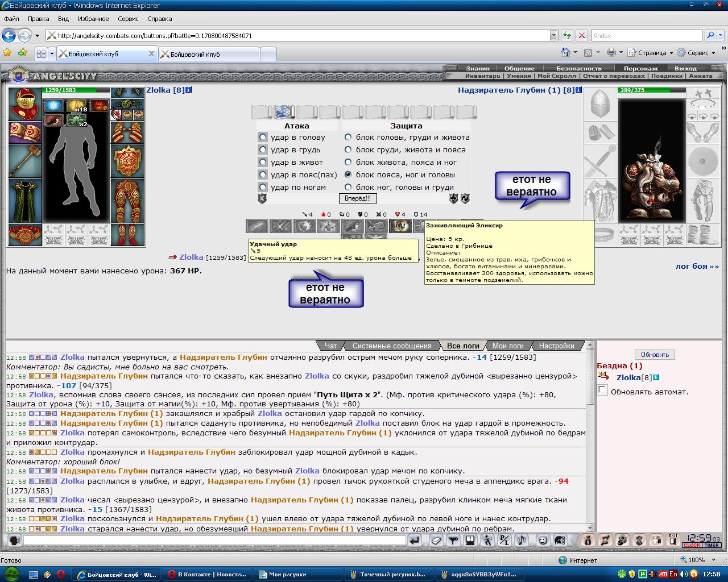The width and height of the screenshot is (728, 582).
Task: Click the EXIT icon in bottom bar
Action: click(x=673, y=540)
